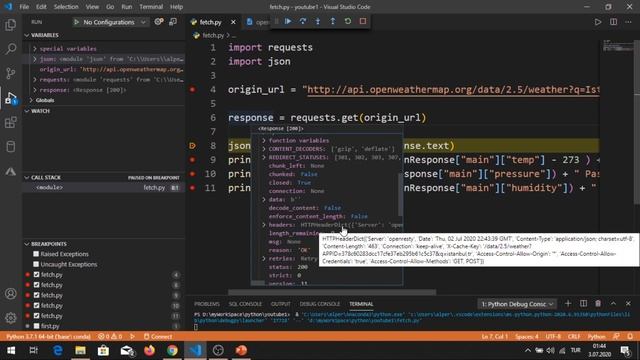Viewport: 640px width, 360px height.
Task: Click the hover popup vertical scrollbar
Action: pyautogui.click(x=400, y=194)
